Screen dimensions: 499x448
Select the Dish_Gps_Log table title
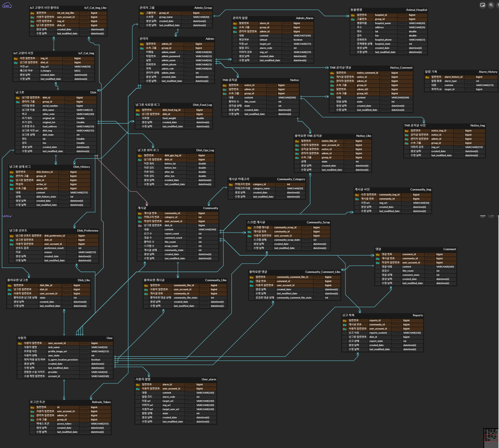click(x=205, y=150)
